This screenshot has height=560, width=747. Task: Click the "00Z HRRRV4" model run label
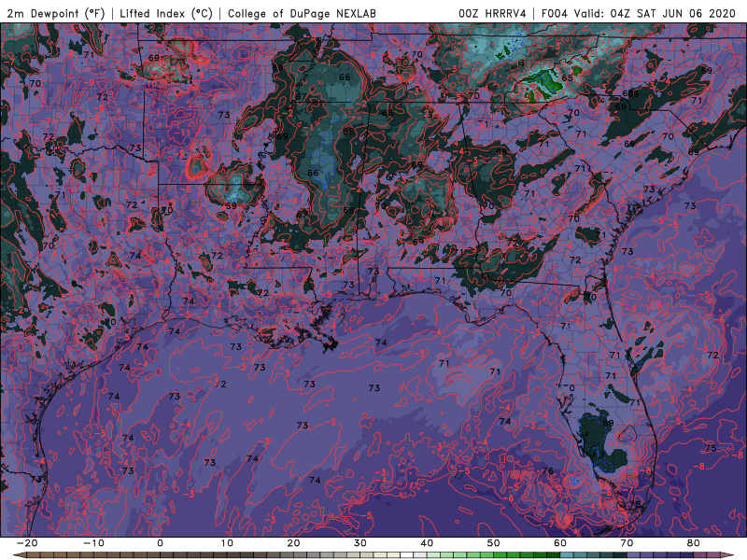point(492,13)
